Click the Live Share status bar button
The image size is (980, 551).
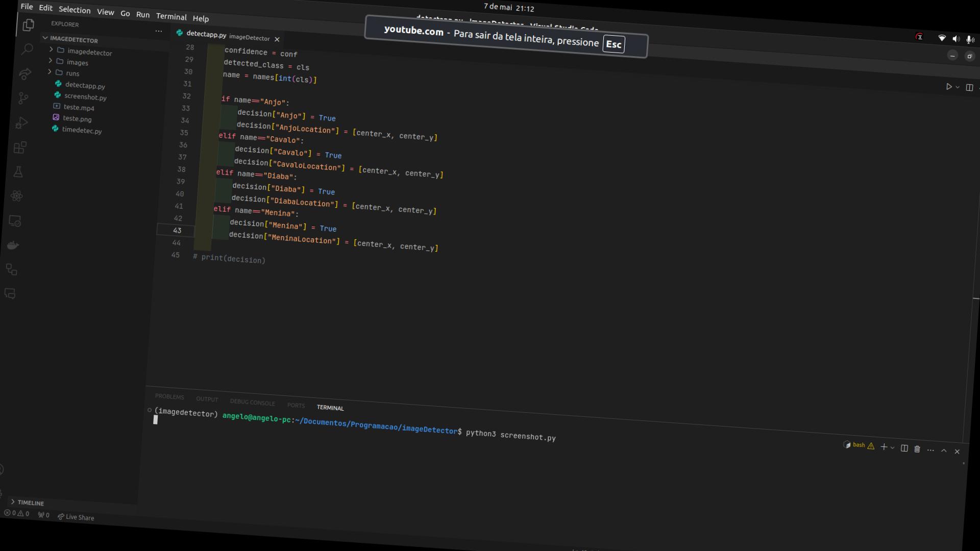[x=76, y=517]
